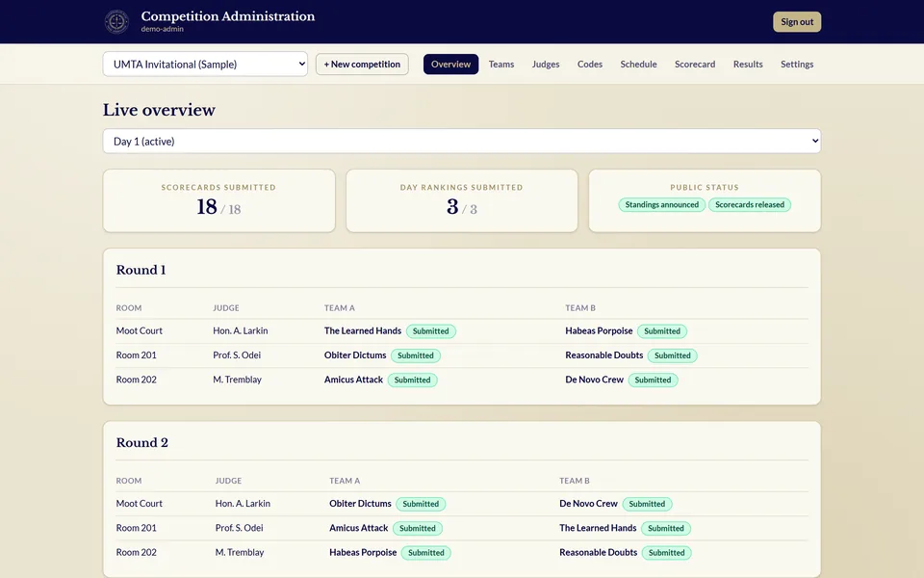Go to the Codes tab
The width and height of the screenshot is (924, 578).
point(590,65)
